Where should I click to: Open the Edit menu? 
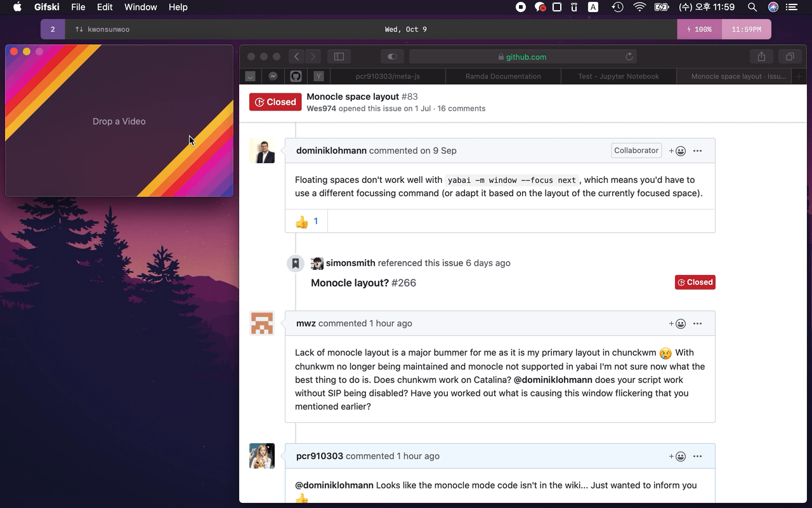pyautogui.click(x=105, y=7)
